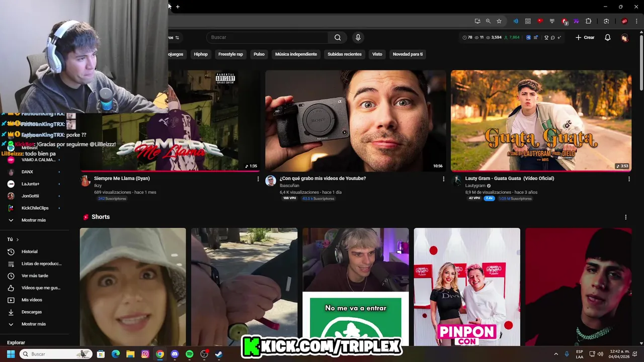Click the blue IQ icon in the stats bar
The image size is (644, 362).
point(528,38)
